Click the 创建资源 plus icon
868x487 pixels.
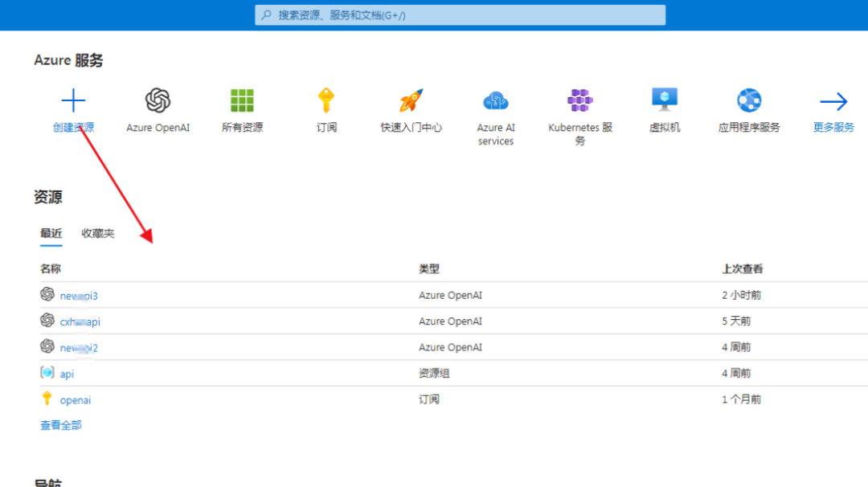click(73, 100)
